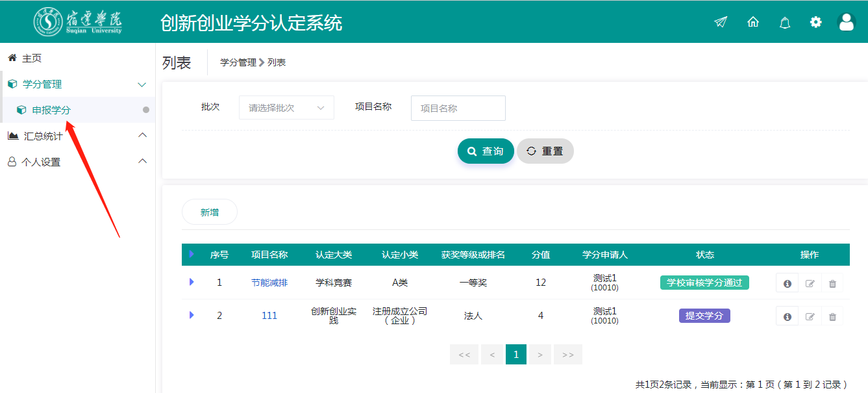
Task: Delete the 节能减排 project row
Action: coord(832,283)
